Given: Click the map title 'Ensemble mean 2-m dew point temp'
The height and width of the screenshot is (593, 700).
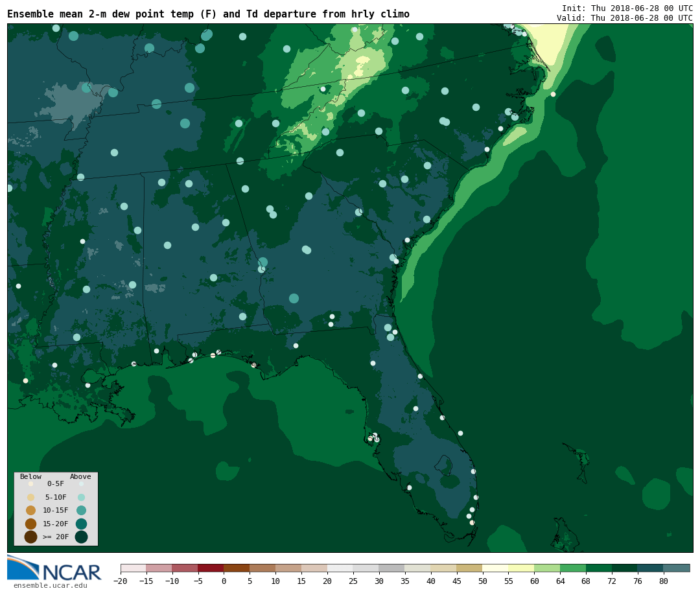Looking at the screenshot, I should click(100, 14).
